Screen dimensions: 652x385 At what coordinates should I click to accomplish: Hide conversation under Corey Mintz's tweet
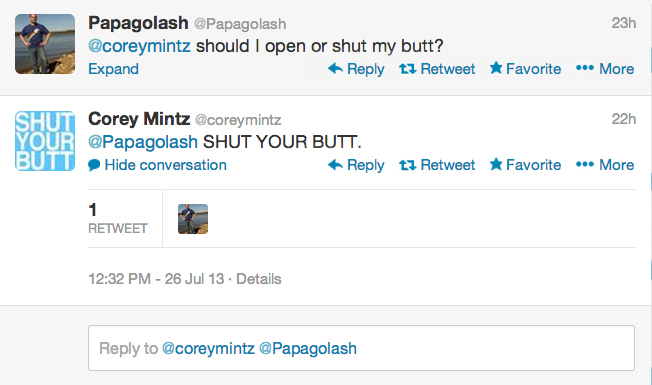coord(165,165)
